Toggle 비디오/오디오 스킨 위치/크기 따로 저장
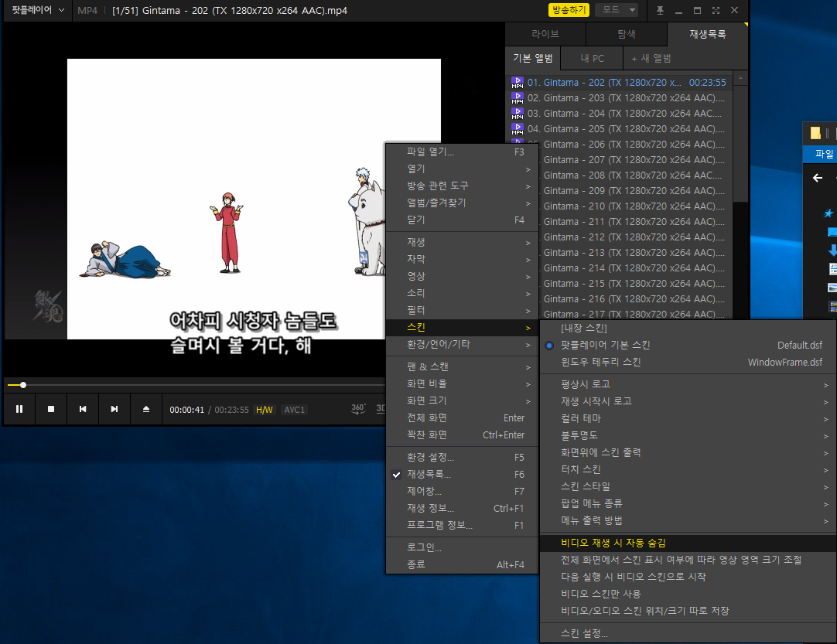 [x=688, y=611]
